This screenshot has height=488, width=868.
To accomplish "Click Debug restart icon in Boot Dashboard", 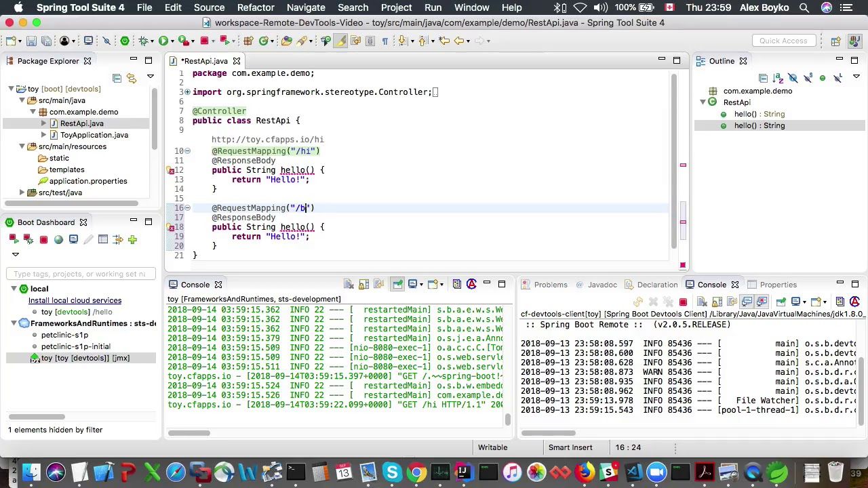I will coord(28,239).
